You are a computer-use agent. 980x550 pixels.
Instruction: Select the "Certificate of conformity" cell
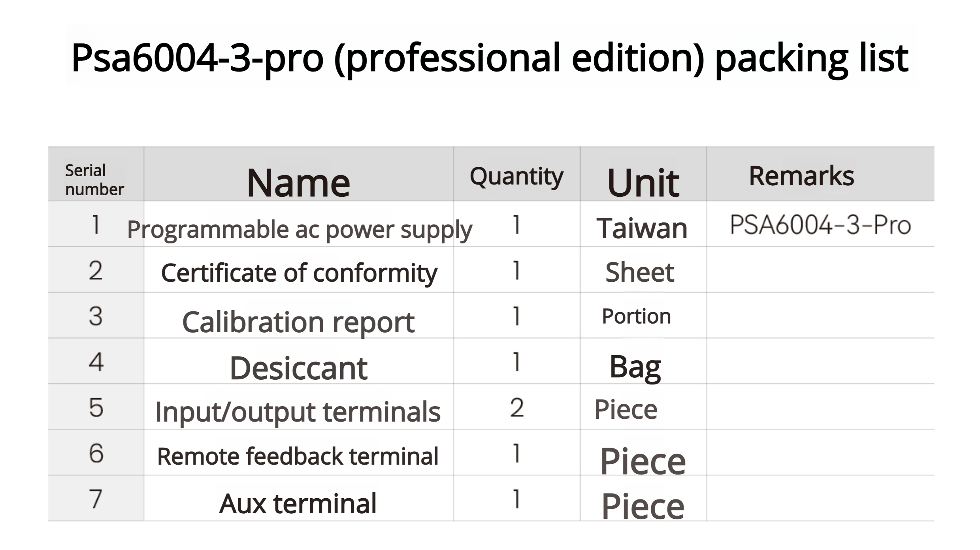[x=299, y=273]
